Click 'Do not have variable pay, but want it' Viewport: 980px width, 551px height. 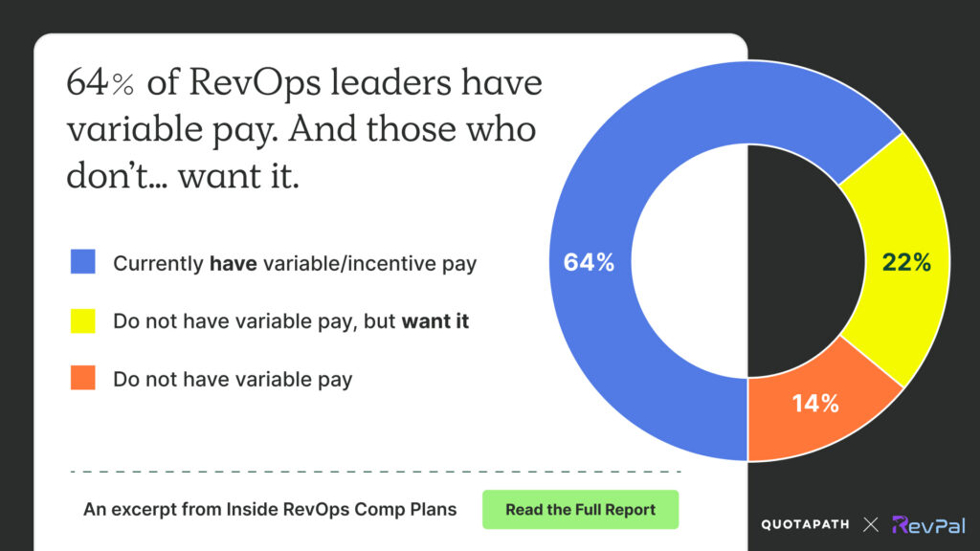(291, 321)
